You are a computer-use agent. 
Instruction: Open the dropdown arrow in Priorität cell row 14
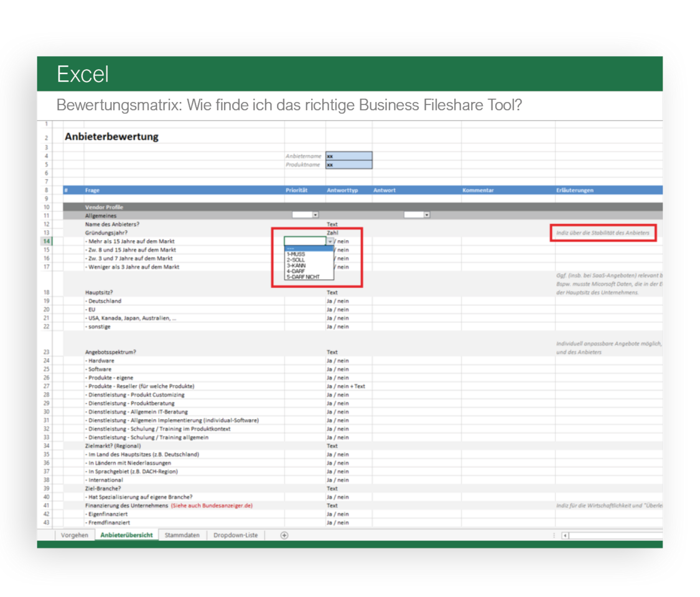(330, 241)
